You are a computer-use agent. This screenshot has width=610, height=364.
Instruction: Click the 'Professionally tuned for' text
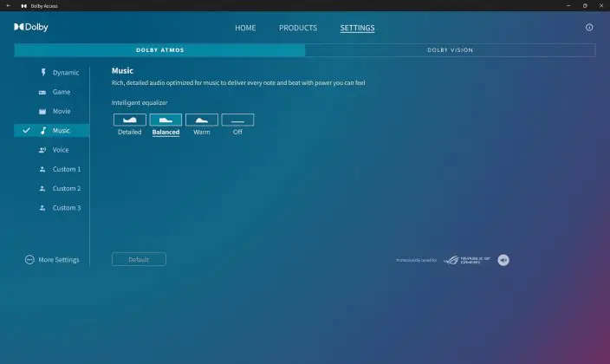click(416, 260)
